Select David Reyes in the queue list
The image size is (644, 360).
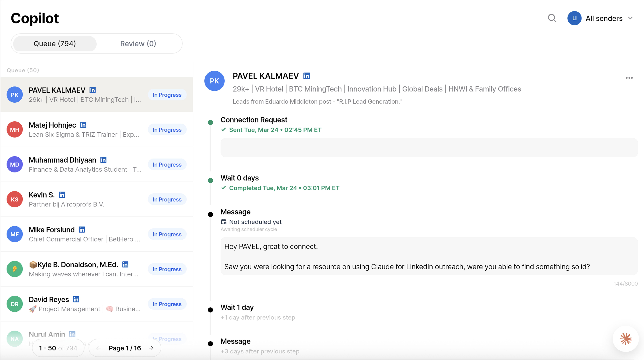pyautogui.click(x=96, y=304)
